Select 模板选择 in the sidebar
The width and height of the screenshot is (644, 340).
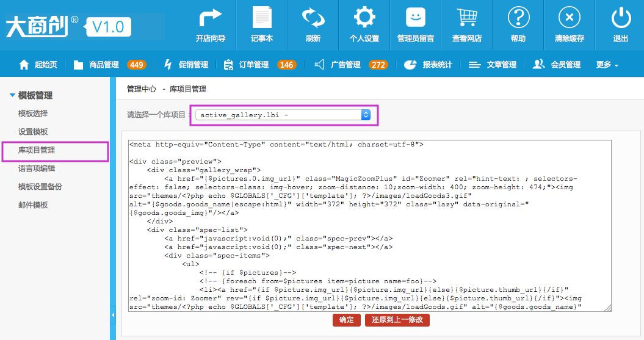[x=33, y=114]
